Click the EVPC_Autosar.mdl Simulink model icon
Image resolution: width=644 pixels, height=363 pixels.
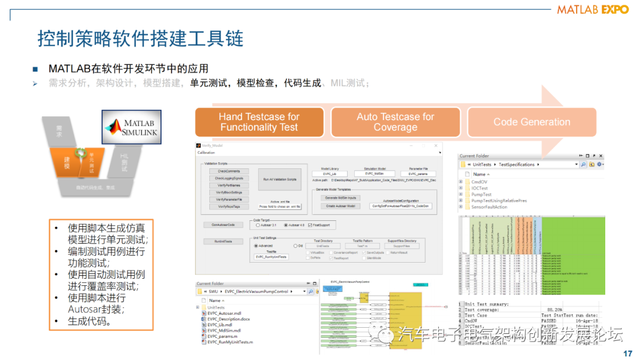pyautogui.click(x=204, y=313)
